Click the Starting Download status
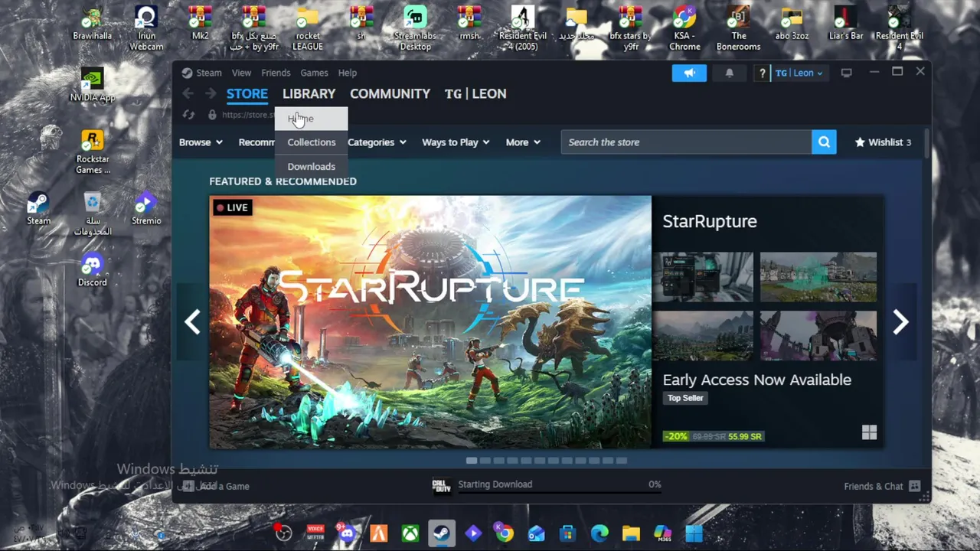The image size is (980, 551). [x=495, y=484]
